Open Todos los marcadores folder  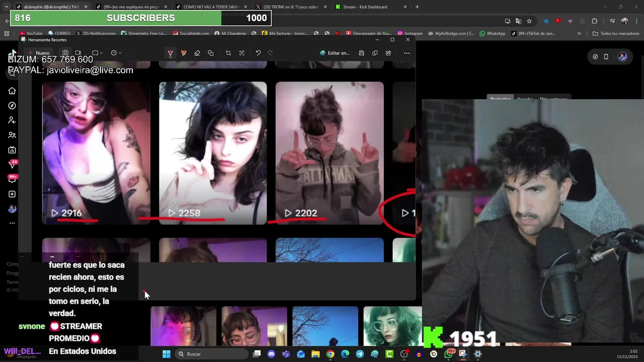(616, 34)
